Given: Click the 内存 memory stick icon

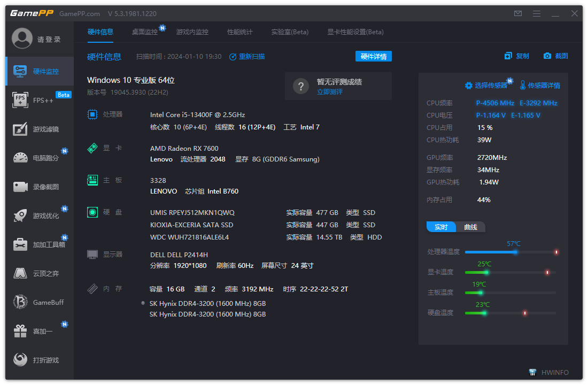Looking at the screenshot, I should 92,289.
